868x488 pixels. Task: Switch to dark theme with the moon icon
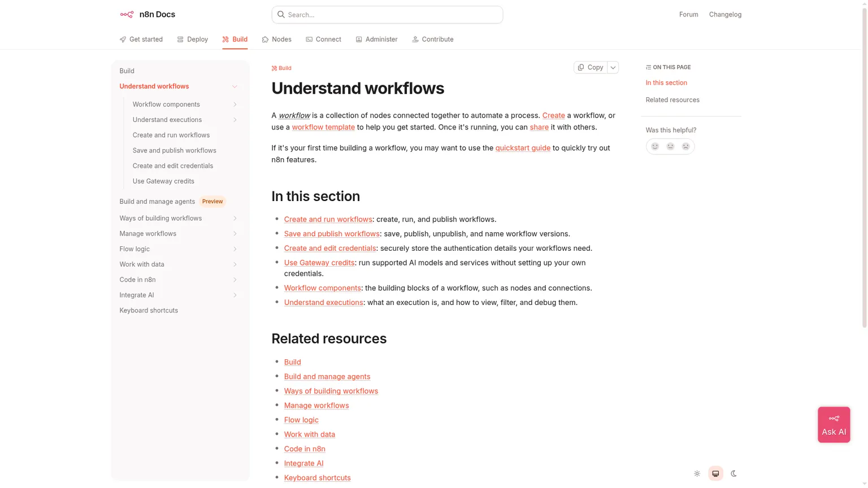point(734,473)
